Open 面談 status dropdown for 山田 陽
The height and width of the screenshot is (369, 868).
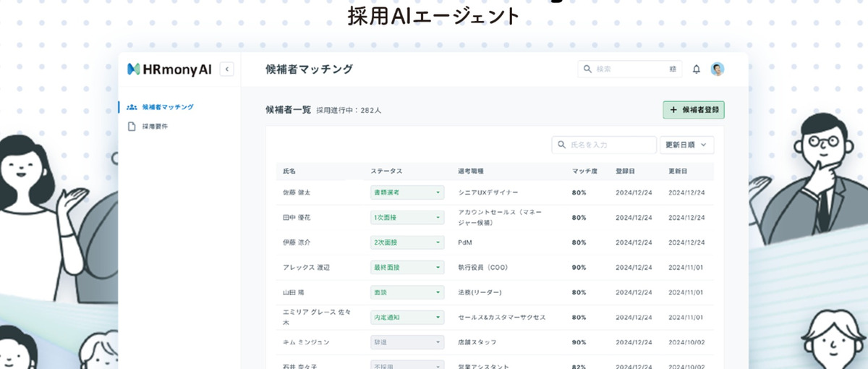[407, 292]
